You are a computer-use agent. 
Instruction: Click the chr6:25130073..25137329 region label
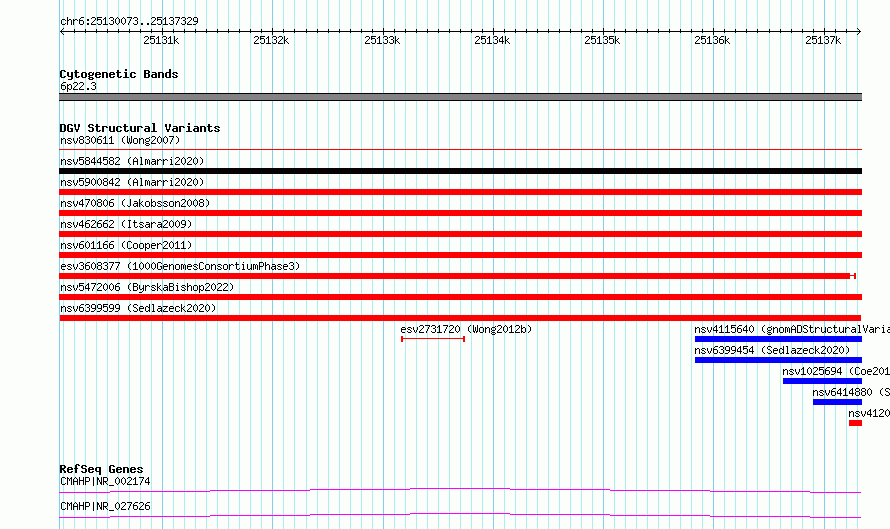(129, 22)
